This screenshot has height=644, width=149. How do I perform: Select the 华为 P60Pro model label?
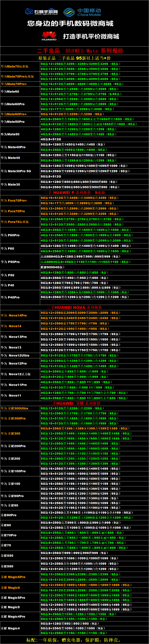(10, 235)
